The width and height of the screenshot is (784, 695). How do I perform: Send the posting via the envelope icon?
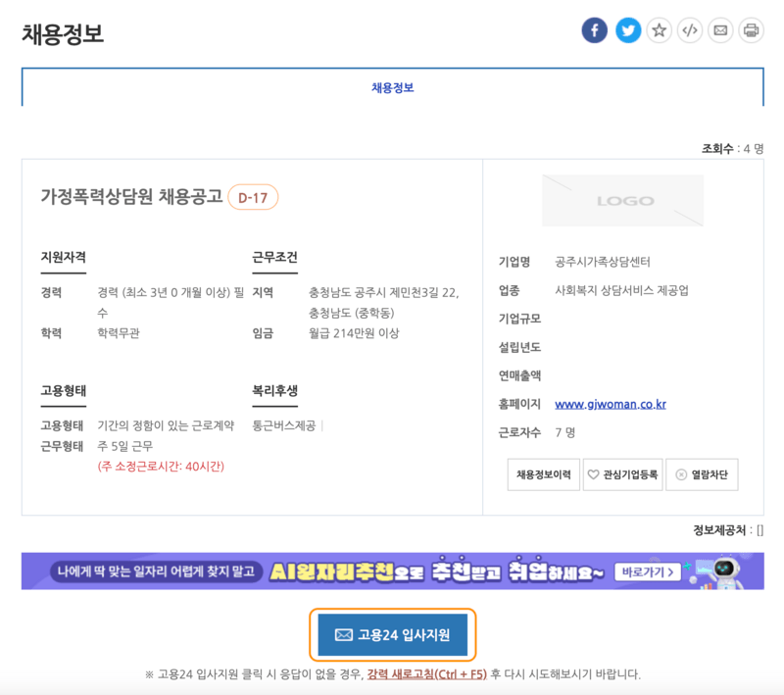point(721,30)
